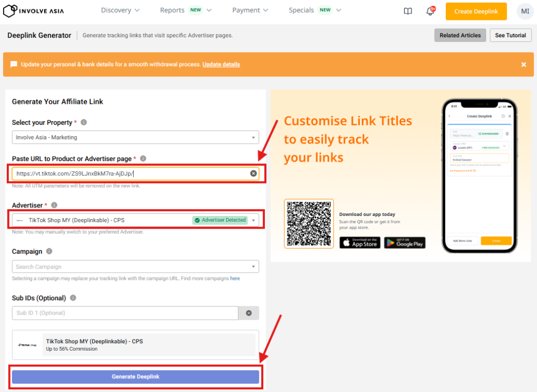Click info icon next to Campaign label
Image resolution: width=537 pixels, height=392 pixels.
click(x=49, y=252)
